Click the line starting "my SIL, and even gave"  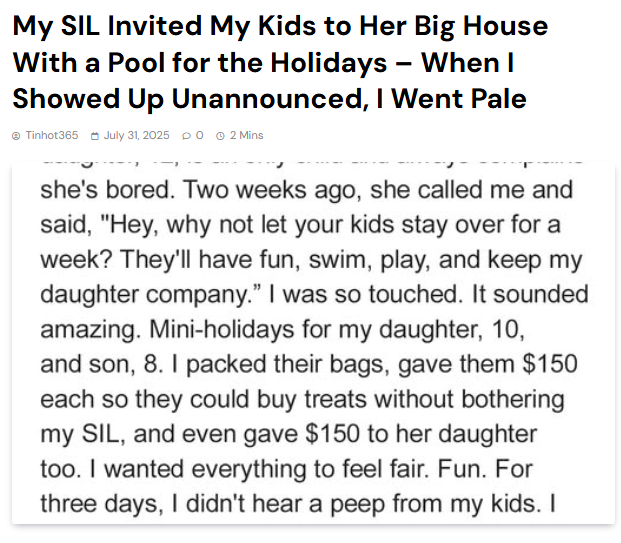[289, 434]
